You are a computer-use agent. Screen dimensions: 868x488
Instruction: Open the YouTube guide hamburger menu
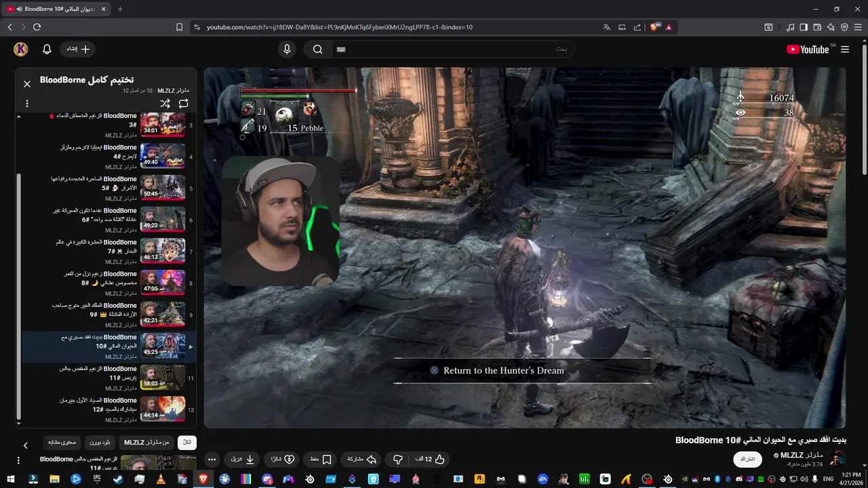click(845, 49)
